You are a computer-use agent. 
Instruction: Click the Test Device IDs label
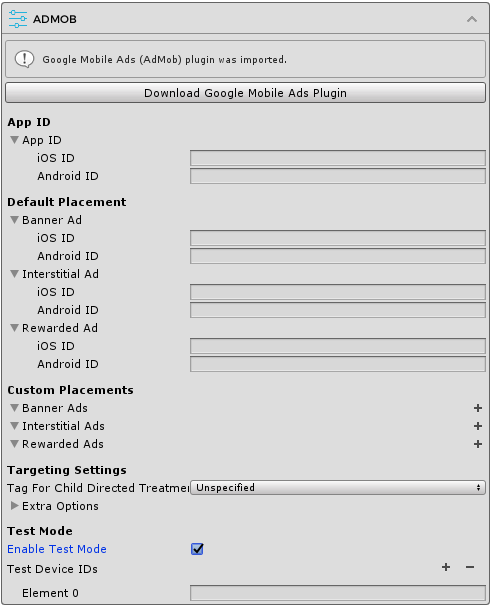tap(52, 569)
